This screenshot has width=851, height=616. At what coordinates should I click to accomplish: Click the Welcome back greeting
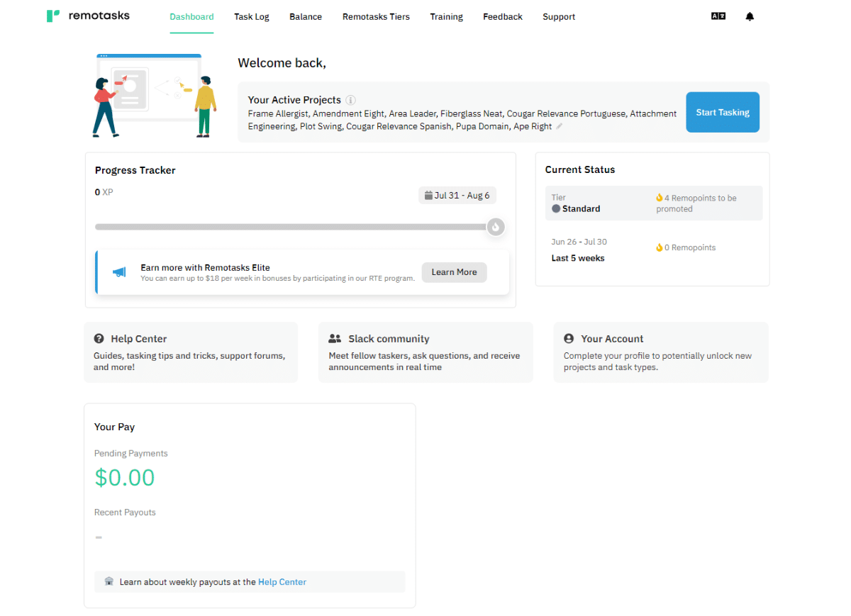(282, 63)
